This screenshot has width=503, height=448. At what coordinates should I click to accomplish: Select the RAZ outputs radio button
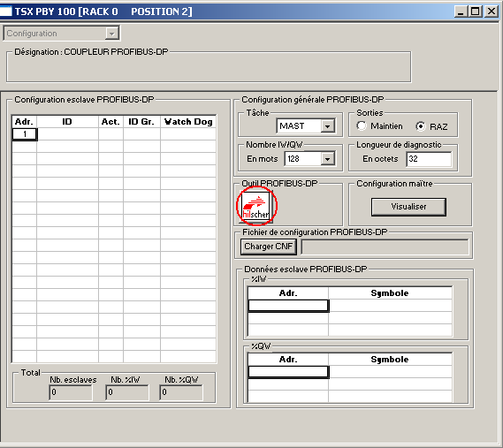click(x=421, y=126)
